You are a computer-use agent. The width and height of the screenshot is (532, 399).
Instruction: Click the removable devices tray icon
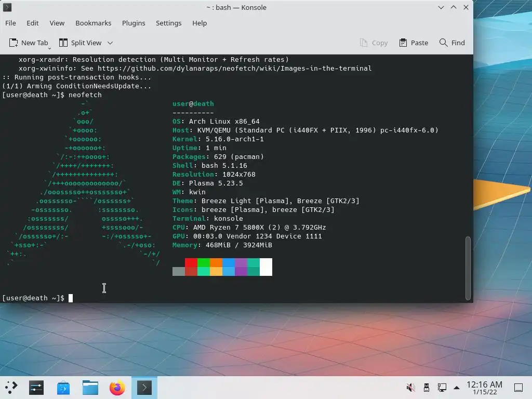(427, 387)
